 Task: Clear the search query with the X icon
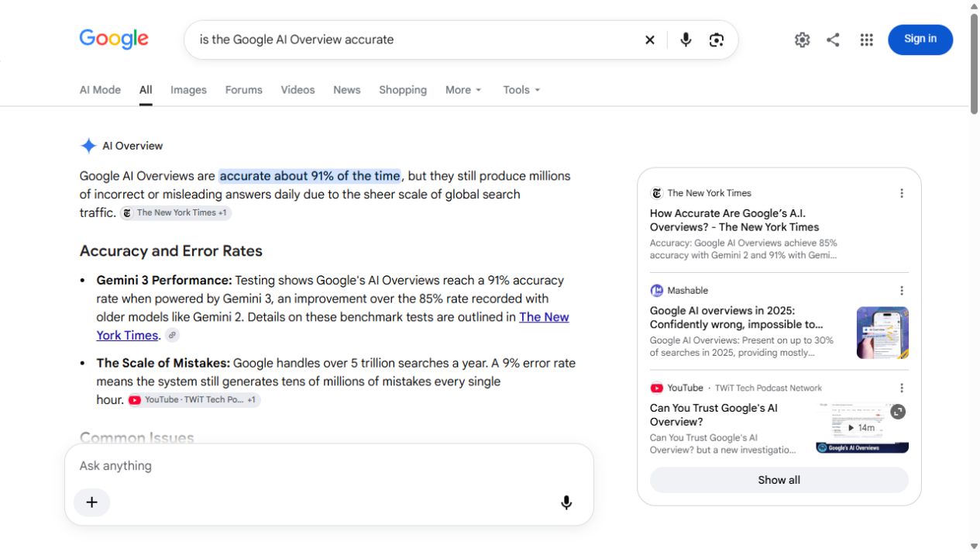pyautogui.click(x=650, y=40)
